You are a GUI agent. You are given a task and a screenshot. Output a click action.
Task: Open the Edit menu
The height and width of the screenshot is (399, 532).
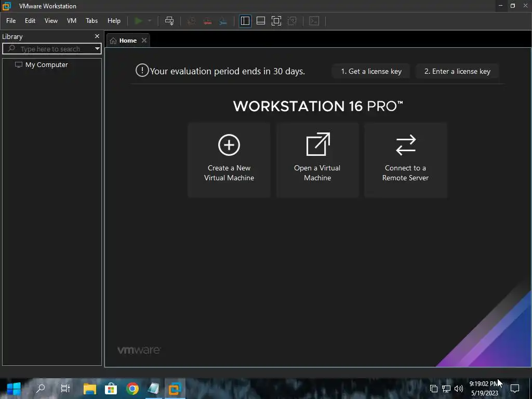[30, 21]
